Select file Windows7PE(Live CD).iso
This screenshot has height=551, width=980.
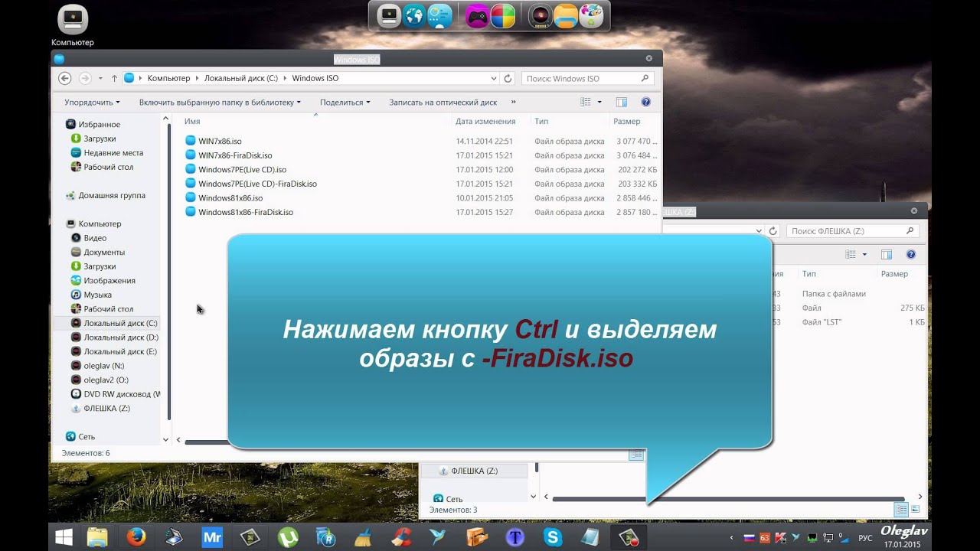coord(242,169)
